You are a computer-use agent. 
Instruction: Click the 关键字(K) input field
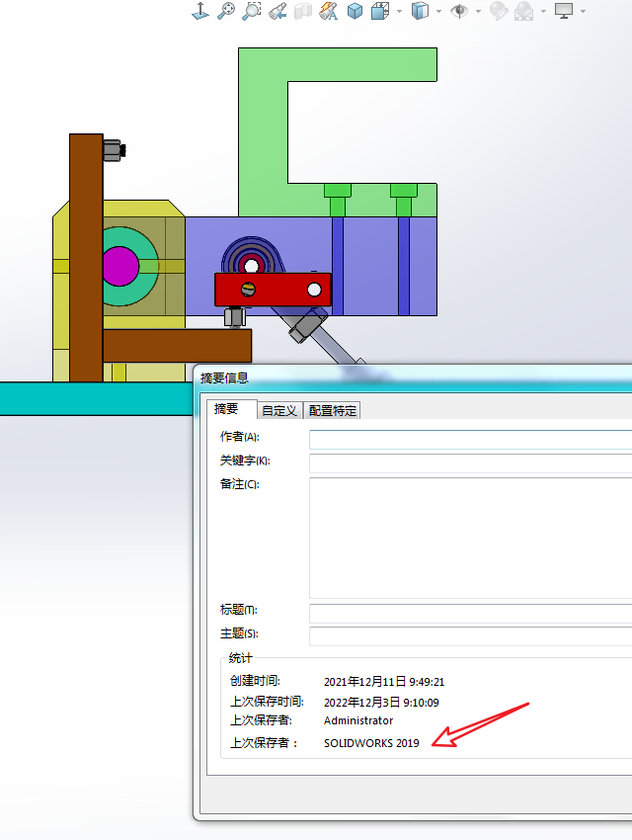[471, 463]
